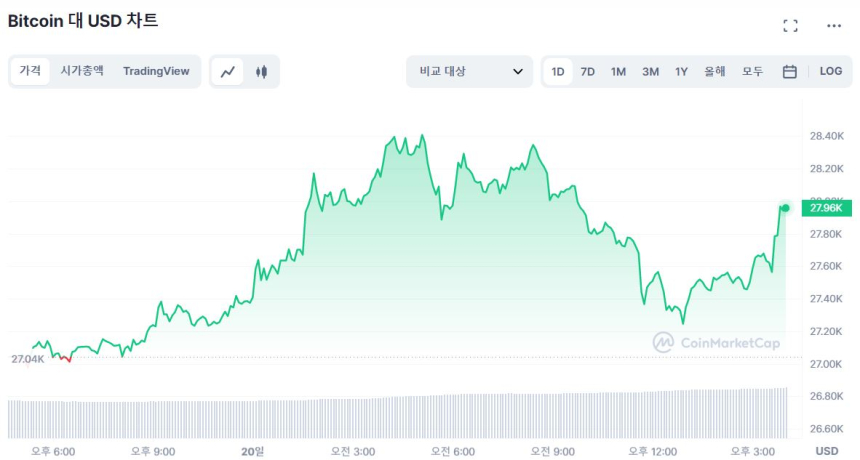Image resolution: width=860 pixels, height=460 pixels.
Task: Click the 27.96K current price label
Action: [x=827, y=208]
